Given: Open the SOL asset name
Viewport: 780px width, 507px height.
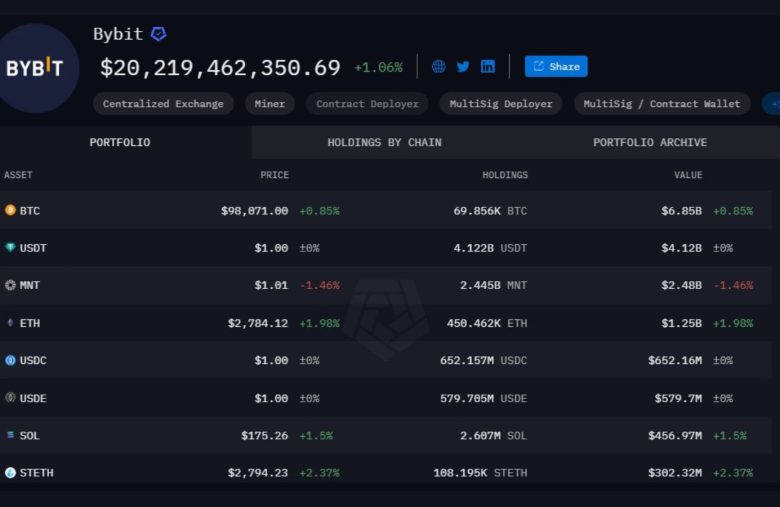Looking at the screenshot, I should 29,436.
